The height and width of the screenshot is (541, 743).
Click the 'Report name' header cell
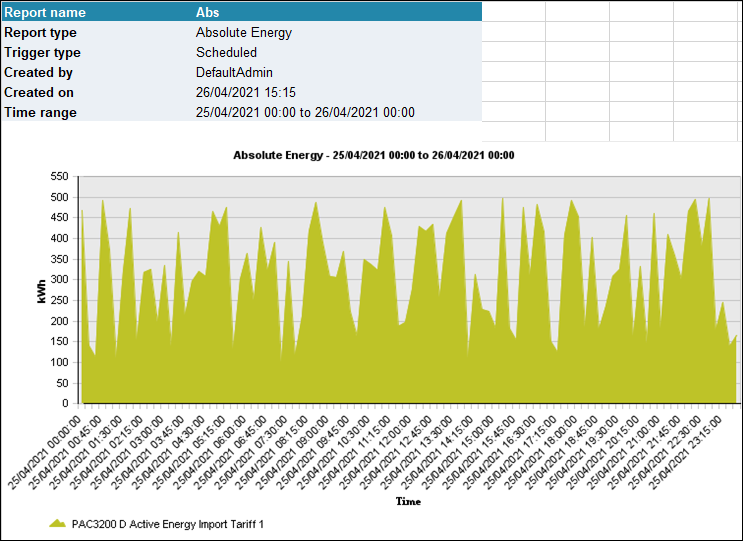45,13
